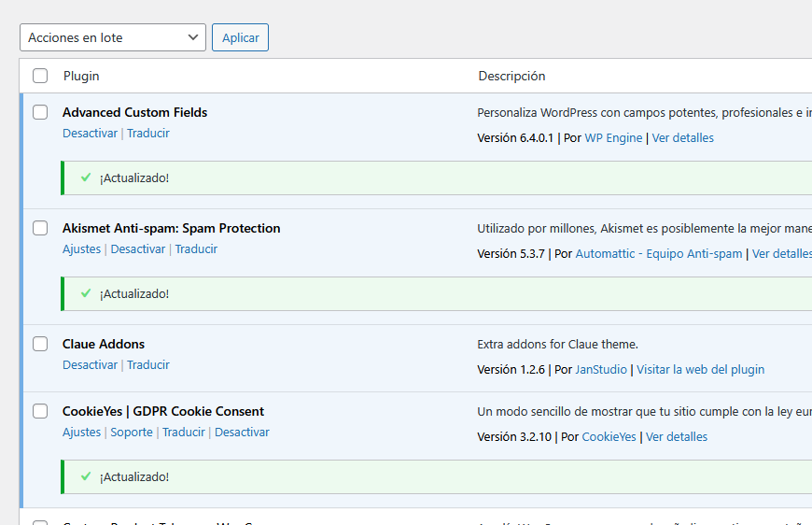This screenshot has height=525, width=812.
Task: Click the CookieYes | GDPR Cookie Consent name
Action: coord(163,412)
